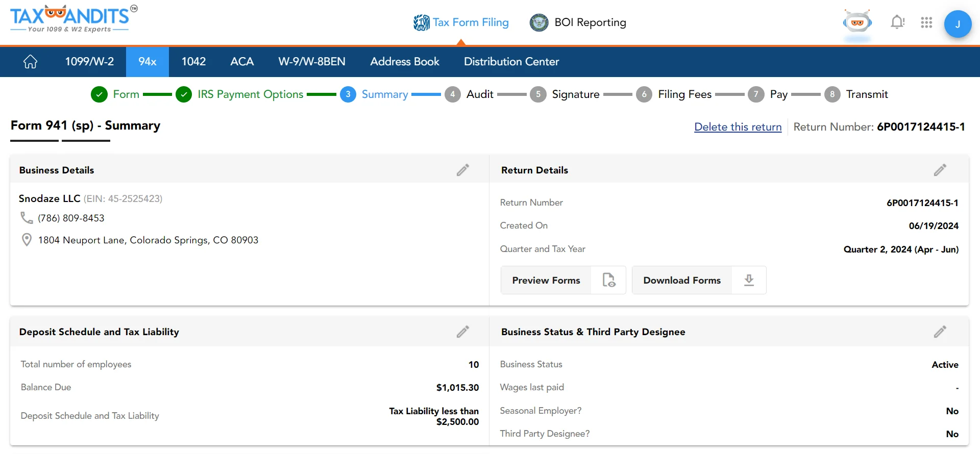Open the Tax Form Filing section

click(x=461, y=22)
